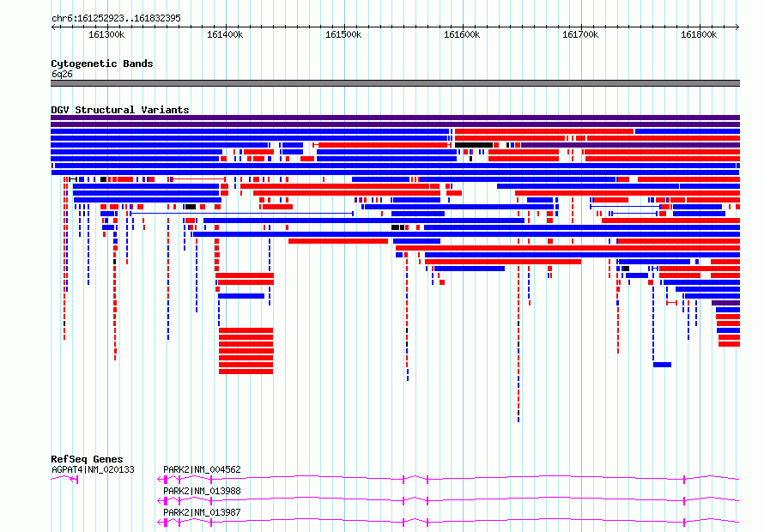This screenshot has height=532, width=764.
Task: Click the 161800k ruler label
Action: 699,34
